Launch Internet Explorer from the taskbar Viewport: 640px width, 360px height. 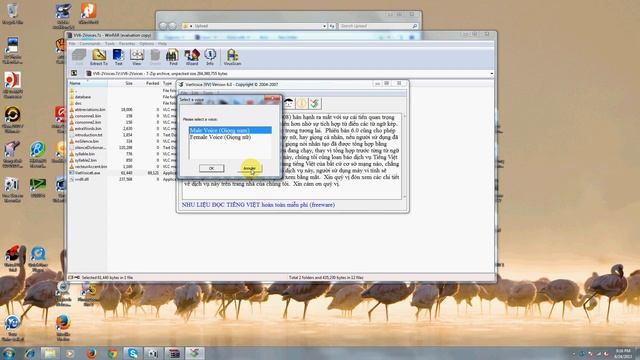point(30,353)
